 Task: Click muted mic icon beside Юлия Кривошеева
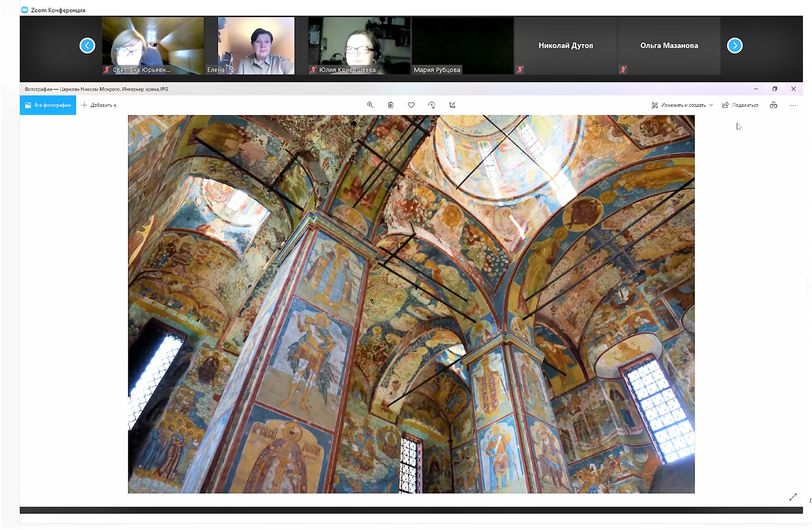point(313,70)
